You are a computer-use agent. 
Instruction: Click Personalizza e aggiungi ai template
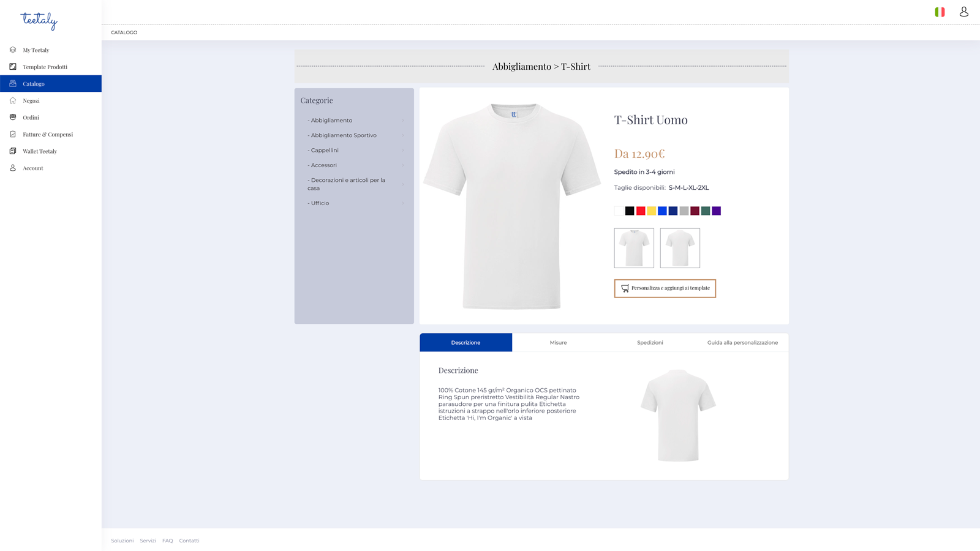pyautogui.click(x=665, y=288)
